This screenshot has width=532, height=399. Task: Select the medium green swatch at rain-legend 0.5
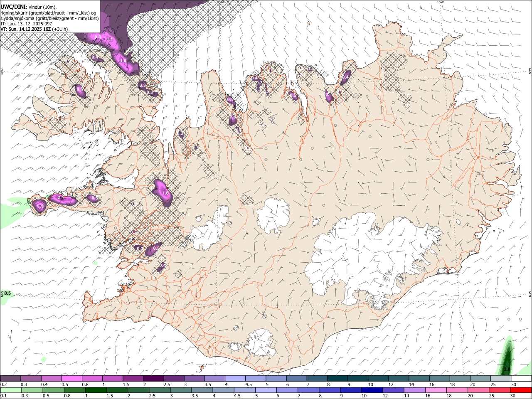click(x=53, y=390)
